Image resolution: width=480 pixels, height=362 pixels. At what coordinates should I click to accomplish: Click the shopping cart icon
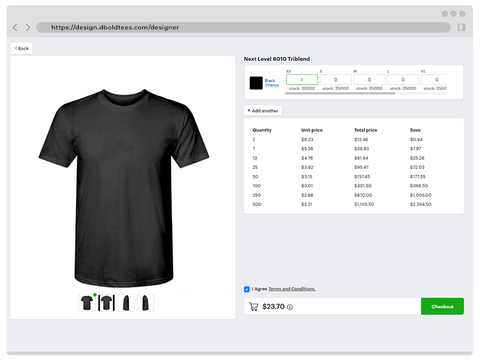tap(254, 307)
